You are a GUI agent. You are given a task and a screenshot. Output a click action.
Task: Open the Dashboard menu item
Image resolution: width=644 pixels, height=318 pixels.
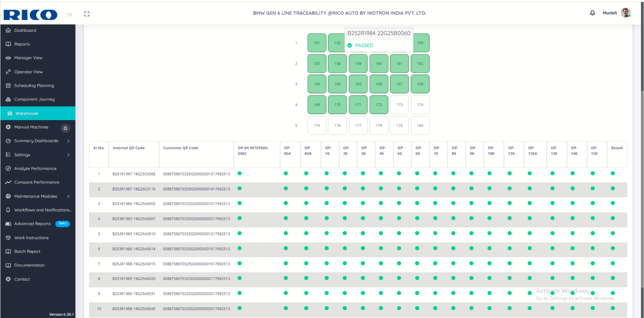[38, 30]
